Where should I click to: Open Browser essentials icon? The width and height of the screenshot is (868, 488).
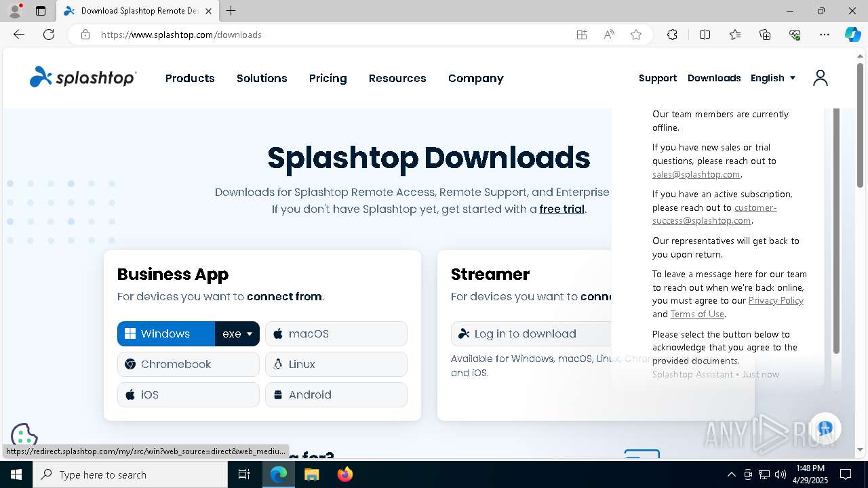795,35
